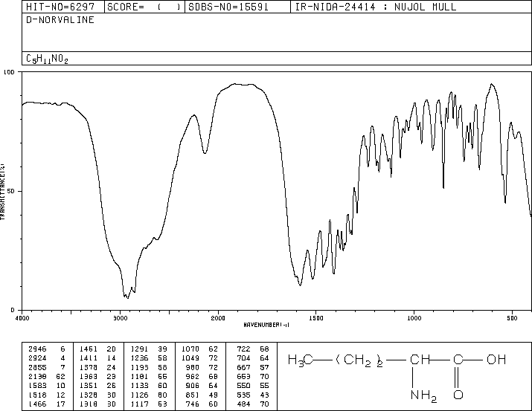
Task: Click the 1117 peak table entry
Action: point(139,404)
